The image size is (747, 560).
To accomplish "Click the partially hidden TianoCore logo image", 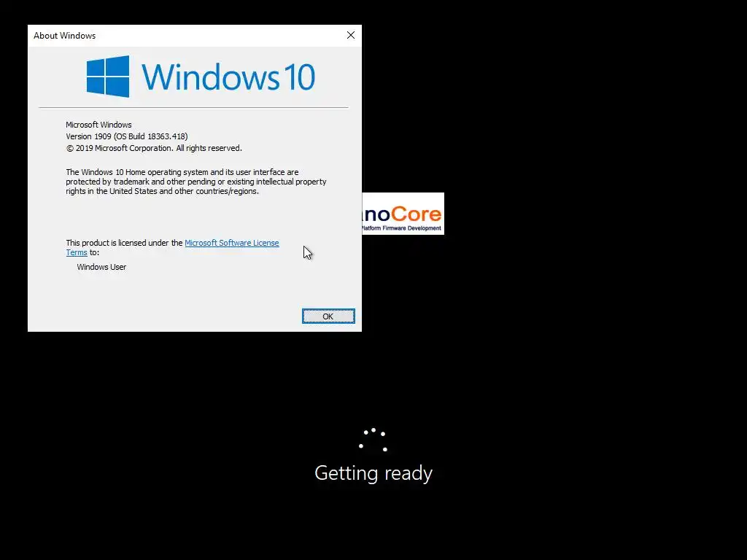I will pyautogui.click(x=403, y=214).
